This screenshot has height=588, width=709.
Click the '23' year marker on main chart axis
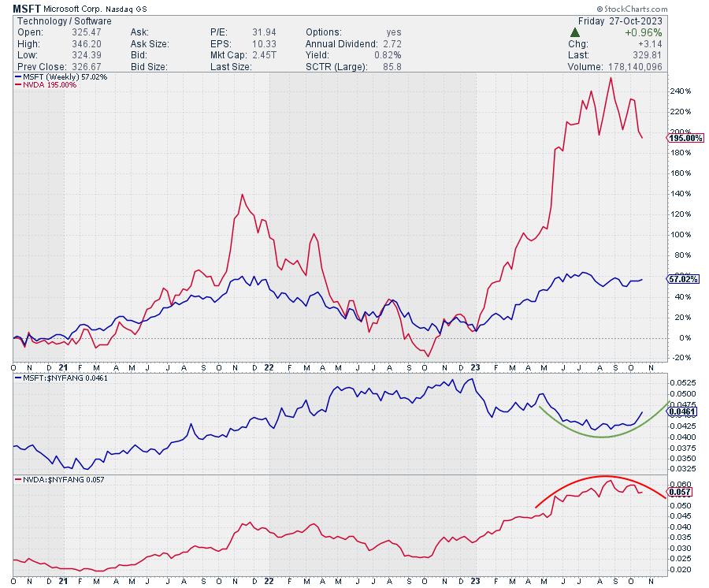coord(475,367)
